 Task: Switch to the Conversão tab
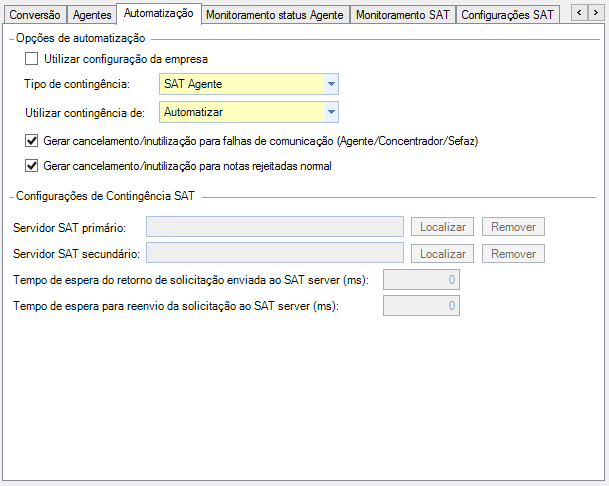pos(36,15)
